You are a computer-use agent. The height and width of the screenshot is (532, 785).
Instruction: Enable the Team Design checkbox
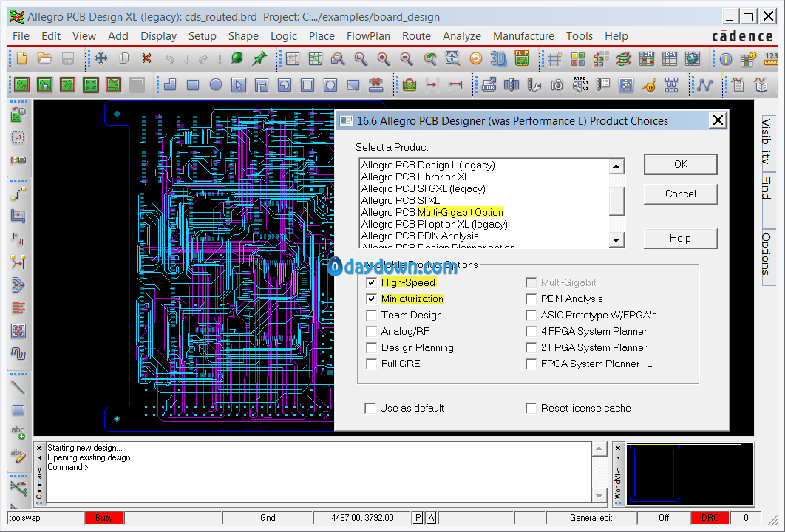372,316
